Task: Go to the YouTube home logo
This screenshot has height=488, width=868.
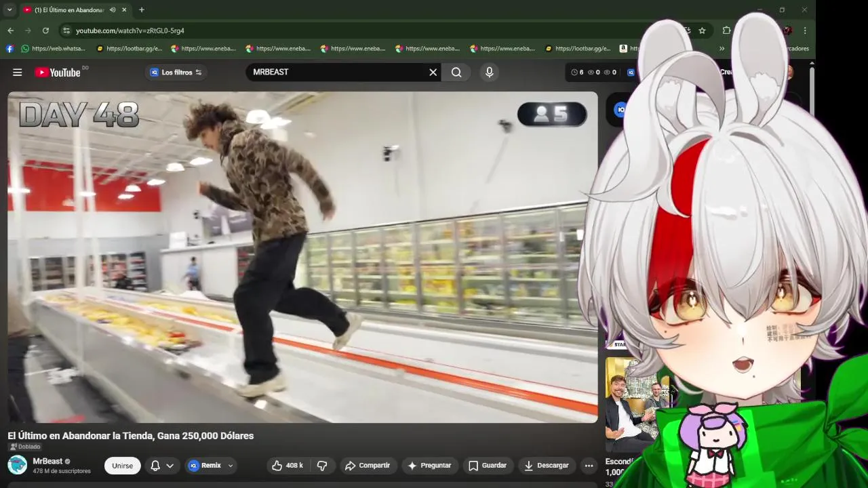Action: coord(58,73)
